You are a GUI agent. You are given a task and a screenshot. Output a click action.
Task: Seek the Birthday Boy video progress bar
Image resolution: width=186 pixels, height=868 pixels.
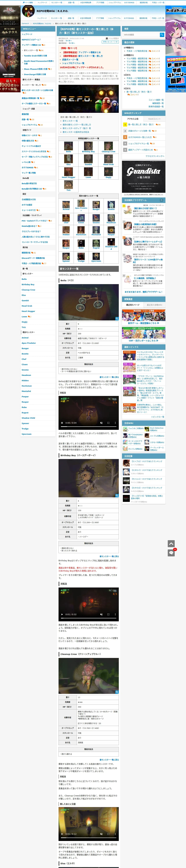click(x=89, y=619)
